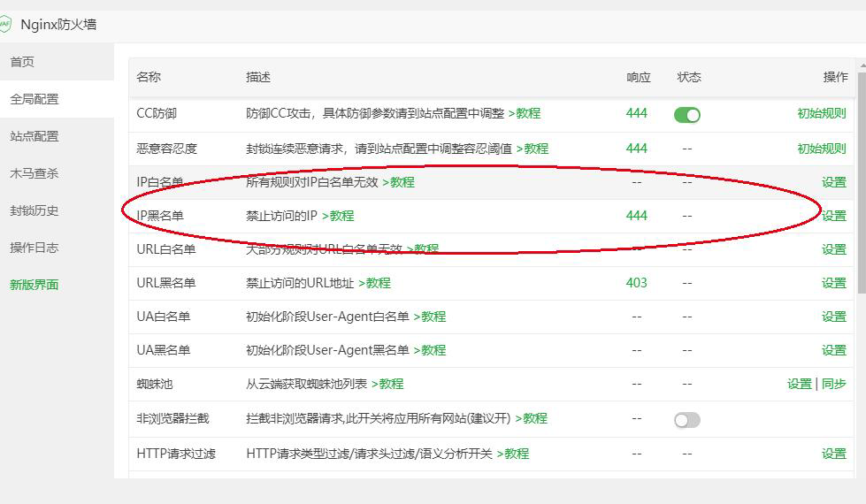
Task: Select the HTTP请求过滤 row name
Action: [x=176, y=454]
